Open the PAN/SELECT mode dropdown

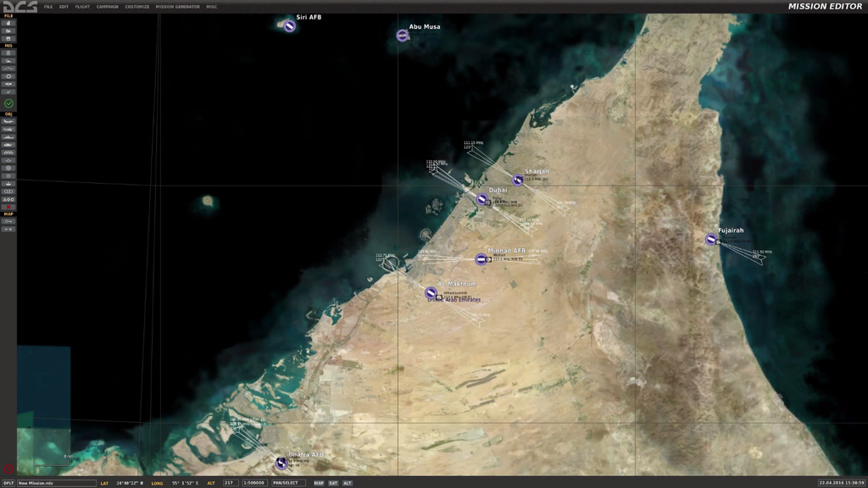coord(287,483)
